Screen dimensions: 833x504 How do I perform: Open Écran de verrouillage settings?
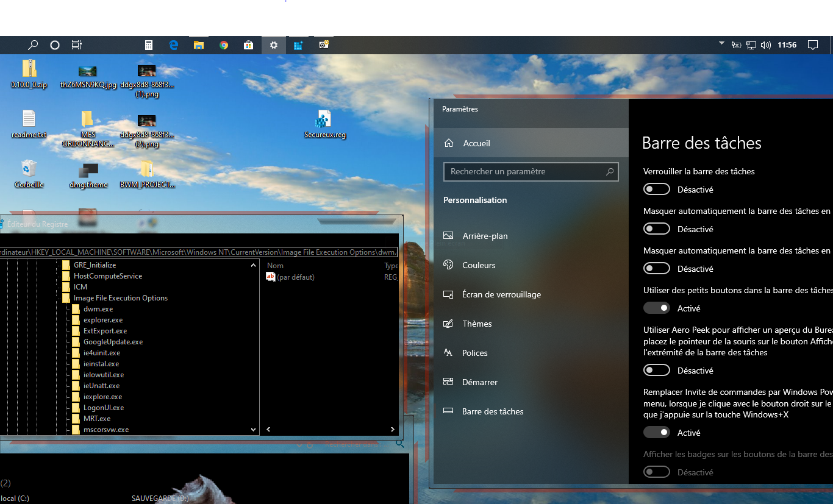click(x=531, y=294)
